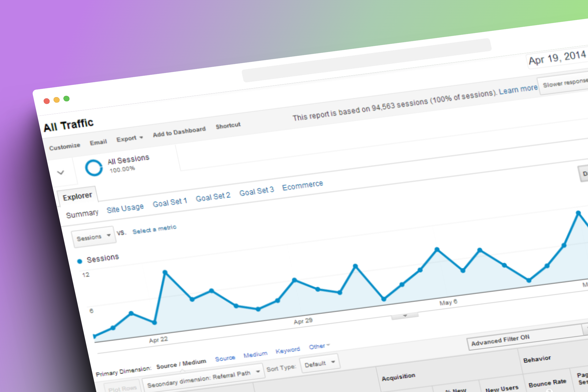This screenshot has height=392, width=588.
Task: Switch to the Site Usage tab
Action: [125, 209]
